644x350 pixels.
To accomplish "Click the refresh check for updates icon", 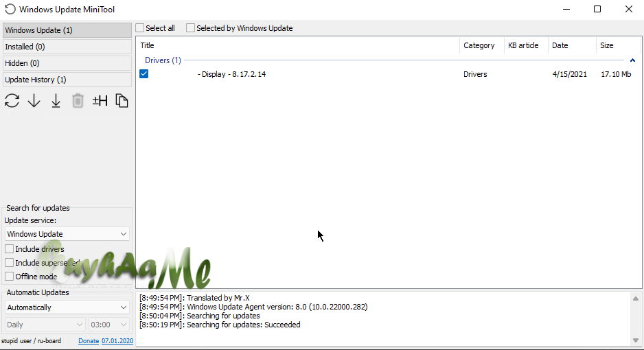I will pyautogui.click(x=12, y=100).
